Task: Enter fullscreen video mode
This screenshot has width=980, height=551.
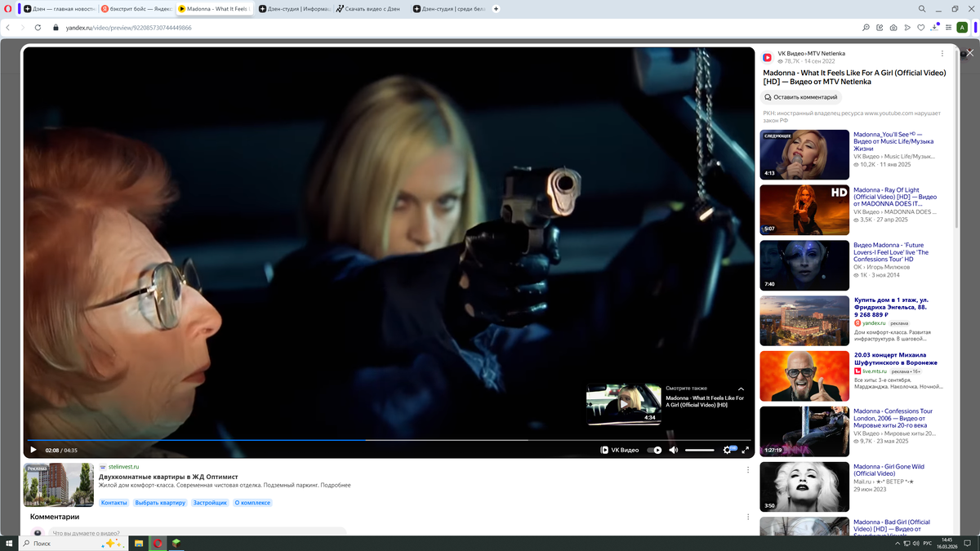Action: pyautogui.click(x=745, y=450)
